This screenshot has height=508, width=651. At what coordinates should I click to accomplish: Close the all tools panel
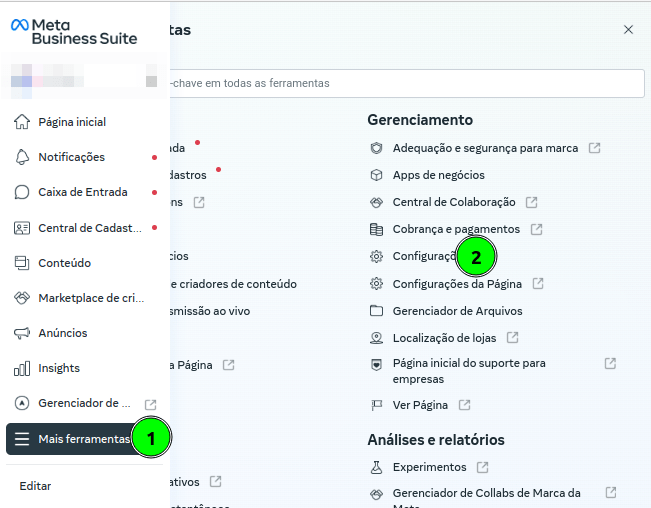(x=628, y=30)
